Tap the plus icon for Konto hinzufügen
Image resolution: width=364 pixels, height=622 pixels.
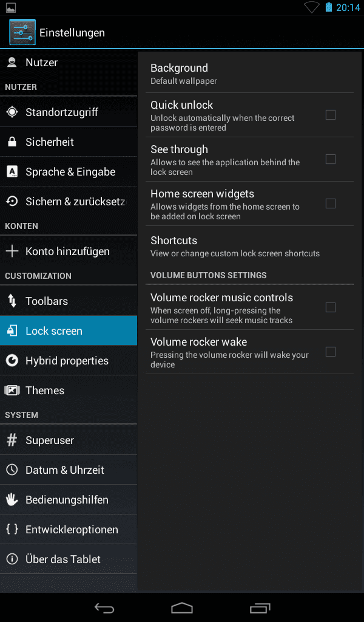pyautogui.click(x=12, y=251)
